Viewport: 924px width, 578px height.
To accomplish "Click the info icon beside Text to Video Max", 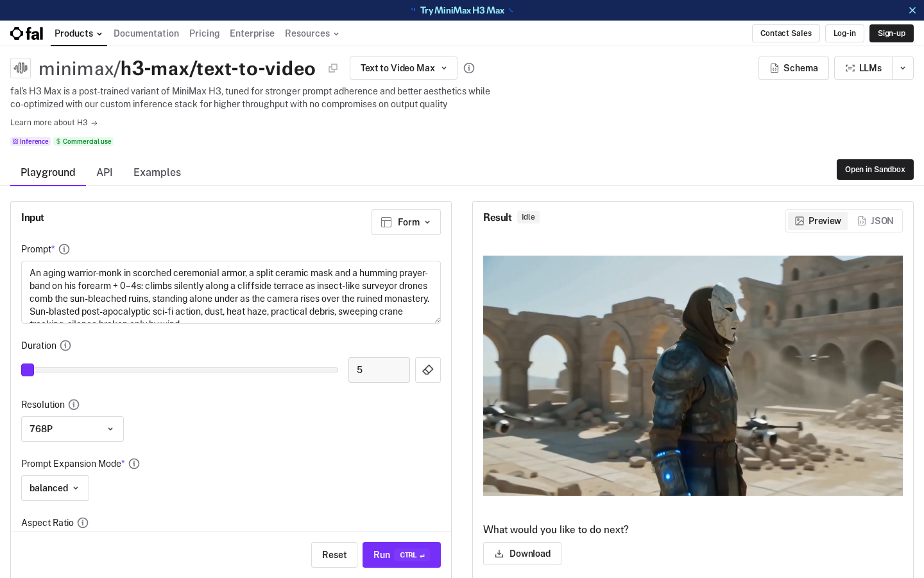I will pos(469,68).
